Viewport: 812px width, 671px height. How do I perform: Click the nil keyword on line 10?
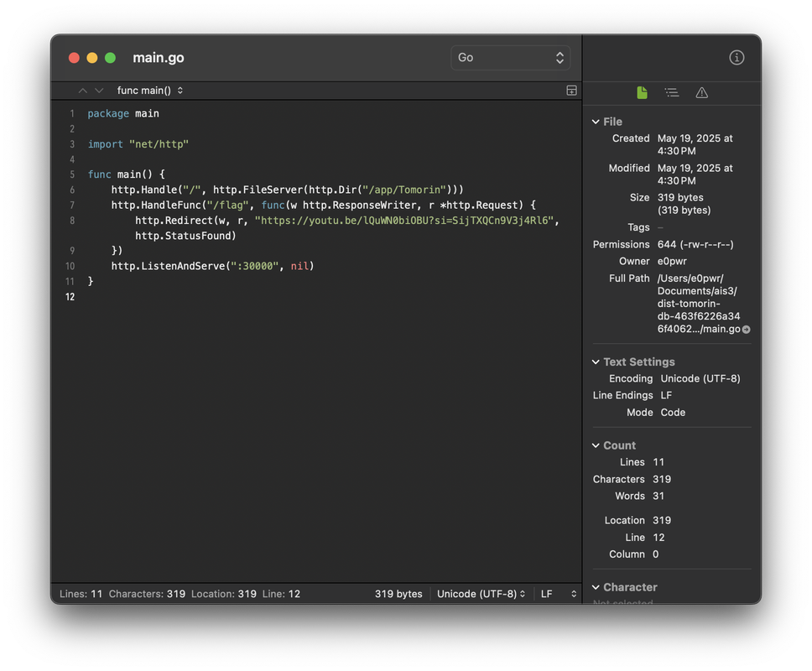[299, 266]
